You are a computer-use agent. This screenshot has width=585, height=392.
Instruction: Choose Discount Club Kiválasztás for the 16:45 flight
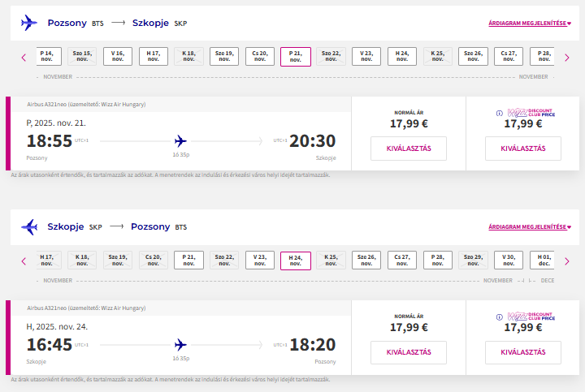click(x=523, y=352)
